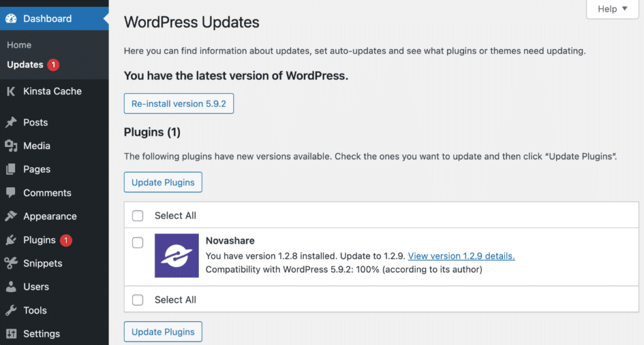Image resolution: width=644 pixels, height=345 pixels.
Task: Click the top Update Plugins button
Action: pyautogui.click(x=163, y=182)
